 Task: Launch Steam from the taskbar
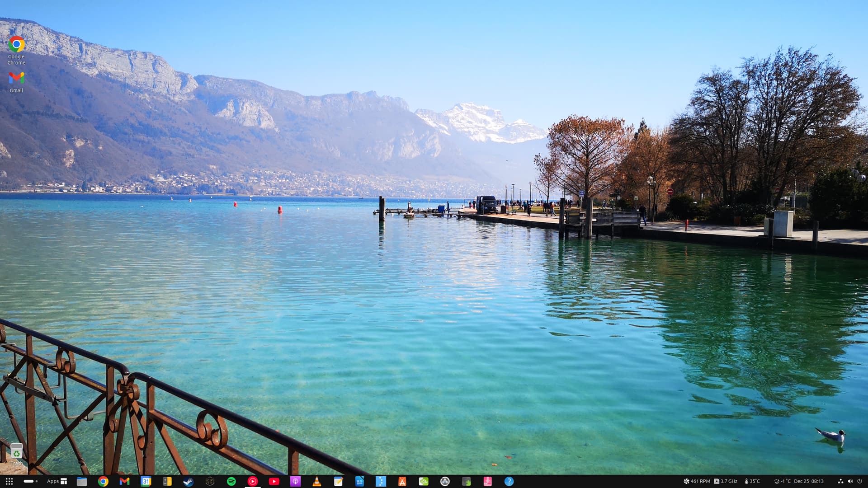(x=188, y=481)
